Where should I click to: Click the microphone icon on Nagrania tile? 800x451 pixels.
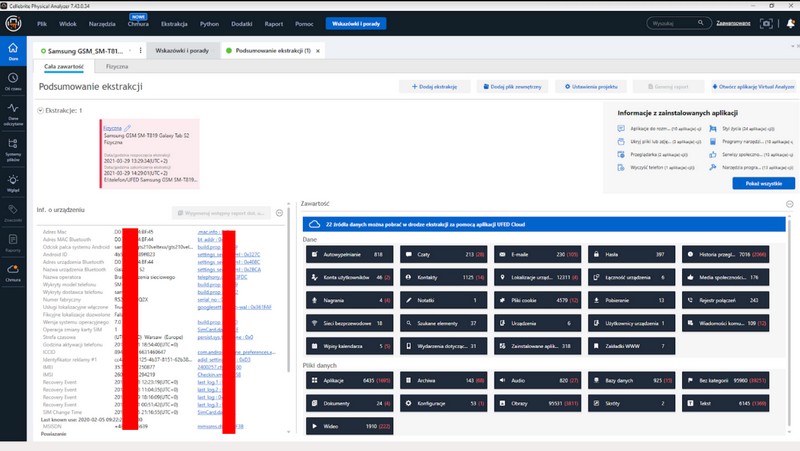click(314, 300)
